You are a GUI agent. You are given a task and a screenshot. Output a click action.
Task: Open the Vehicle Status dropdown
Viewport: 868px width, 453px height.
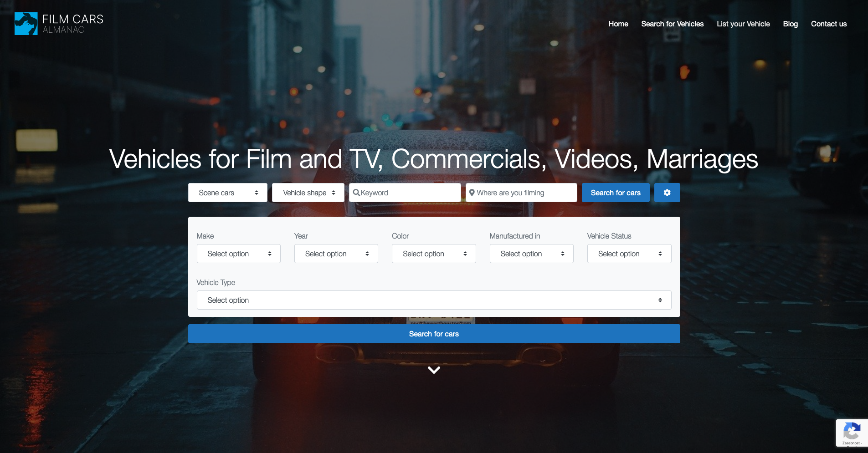click(x=629, y=254)
